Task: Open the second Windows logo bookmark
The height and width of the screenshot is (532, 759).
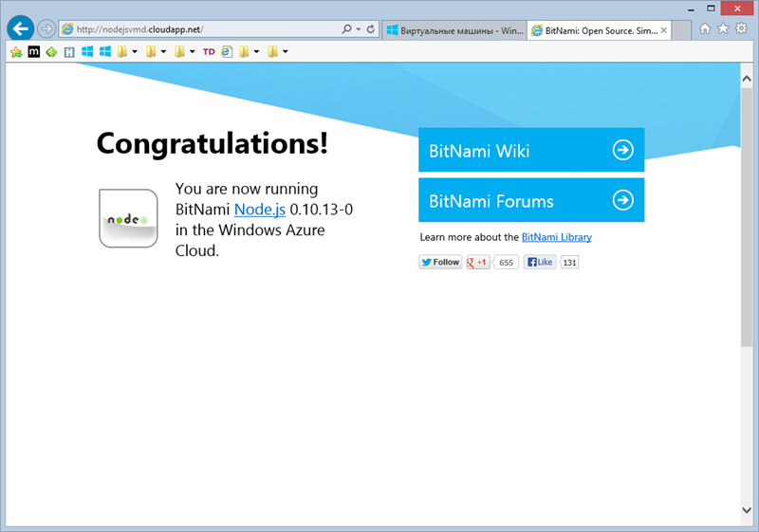Action: click(x=105, y=51)
